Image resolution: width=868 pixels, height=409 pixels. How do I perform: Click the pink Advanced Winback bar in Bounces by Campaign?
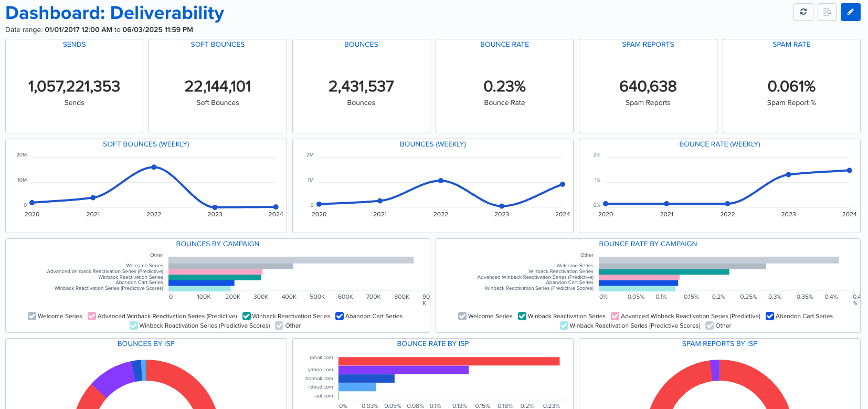[x=215, y=271]
